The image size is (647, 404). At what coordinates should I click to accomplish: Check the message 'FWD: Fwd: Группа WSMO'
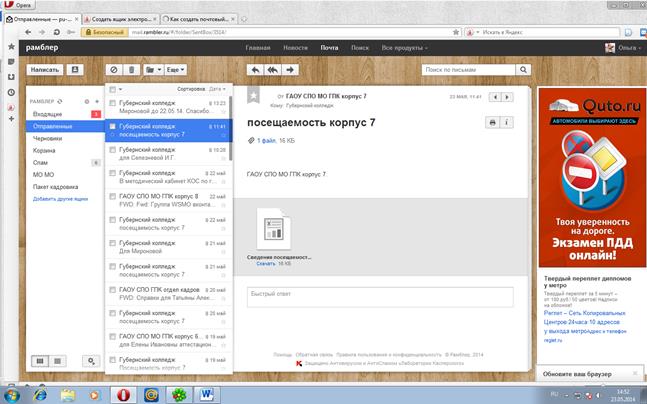[x=112, y=196]
